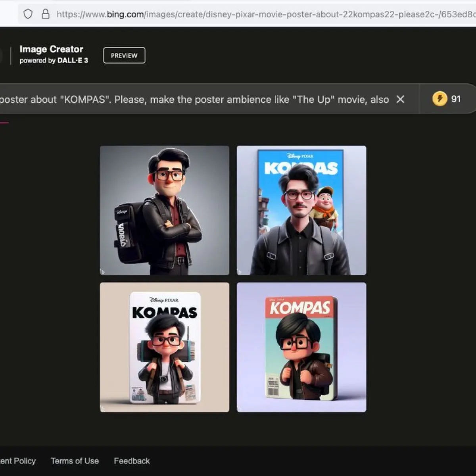Image resolution: width=476 pixels, height=476 pixels.
Task: Click the padlock site security icon
Action: coord(46,14)
